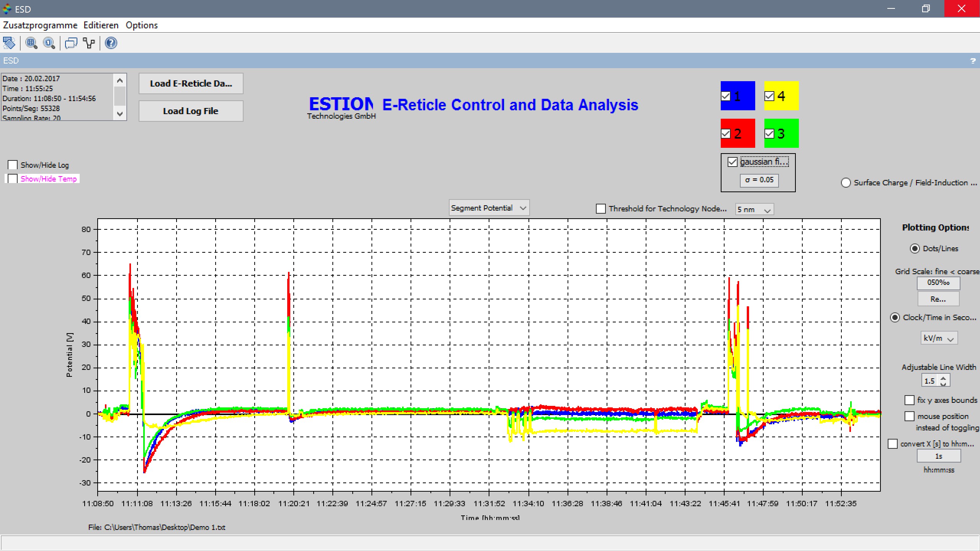This screenshot has height=551, width=980.
Task: Click the overlapping speech bubbles toolbar icon
Action: 71,43
